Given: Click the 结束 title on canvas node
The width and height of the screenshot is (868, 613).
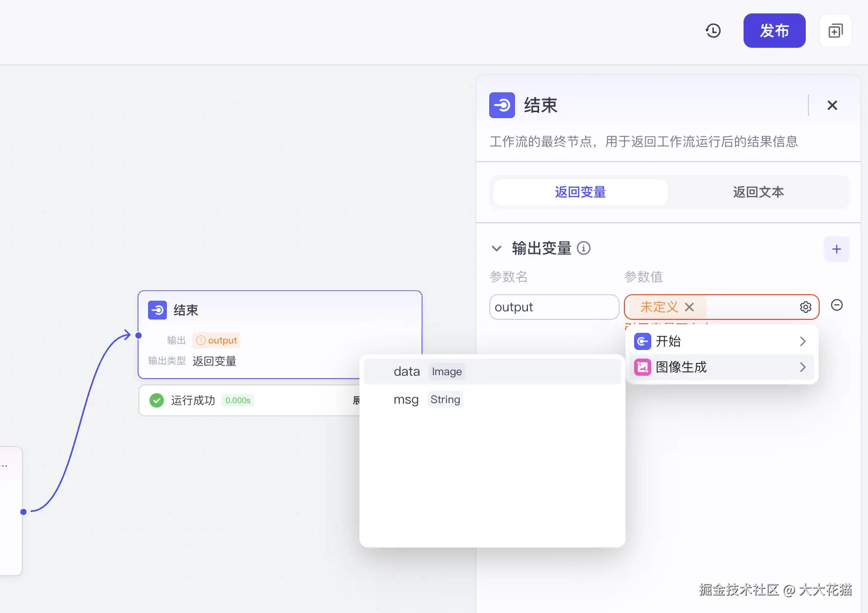Looking at the screenshot, I should 186,310.
